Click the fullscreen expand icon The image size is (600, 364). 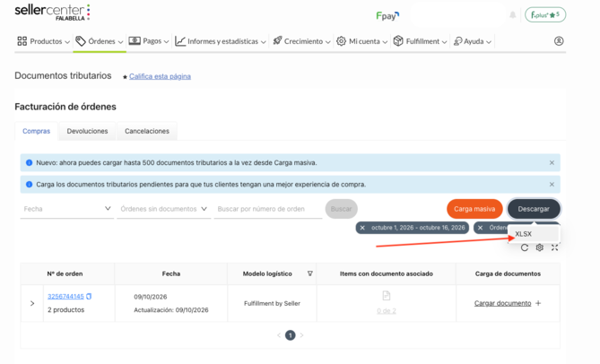554,247
